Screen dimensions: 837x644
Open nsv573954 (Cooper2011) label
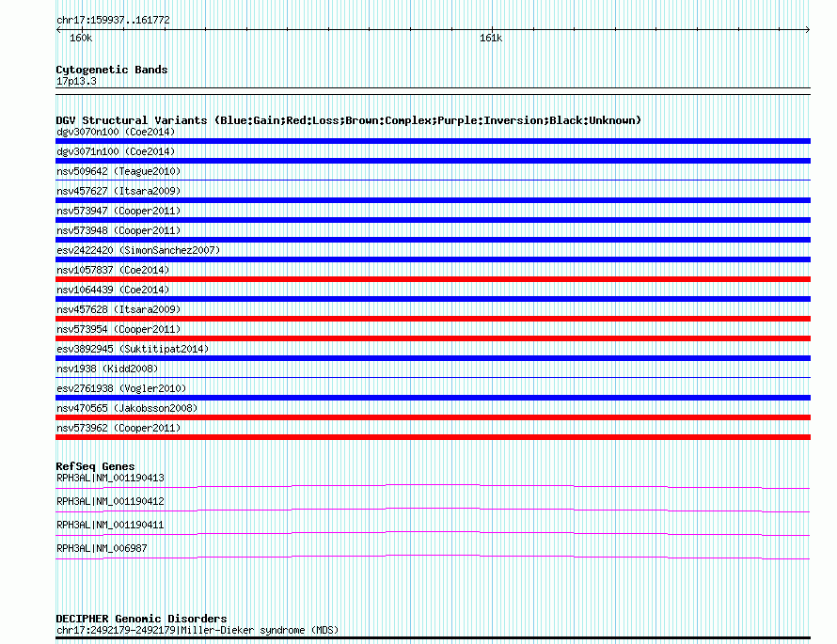point(118,329)
